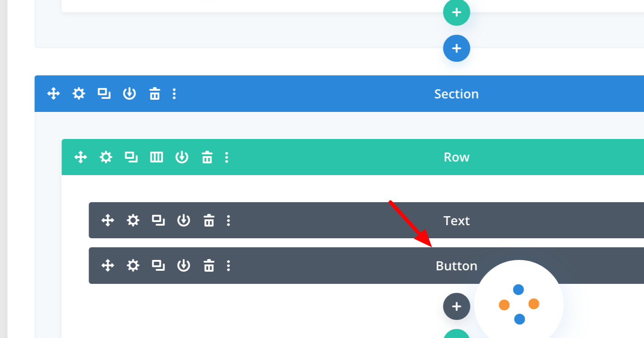Duplicate the Text module
The height and width of the screenshot is (338, 644).
coord(158,220)
